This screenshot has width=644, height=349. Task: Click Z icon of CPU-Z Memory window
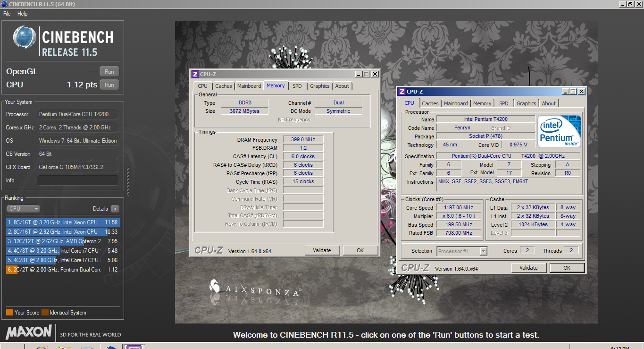tap(195, 74)
